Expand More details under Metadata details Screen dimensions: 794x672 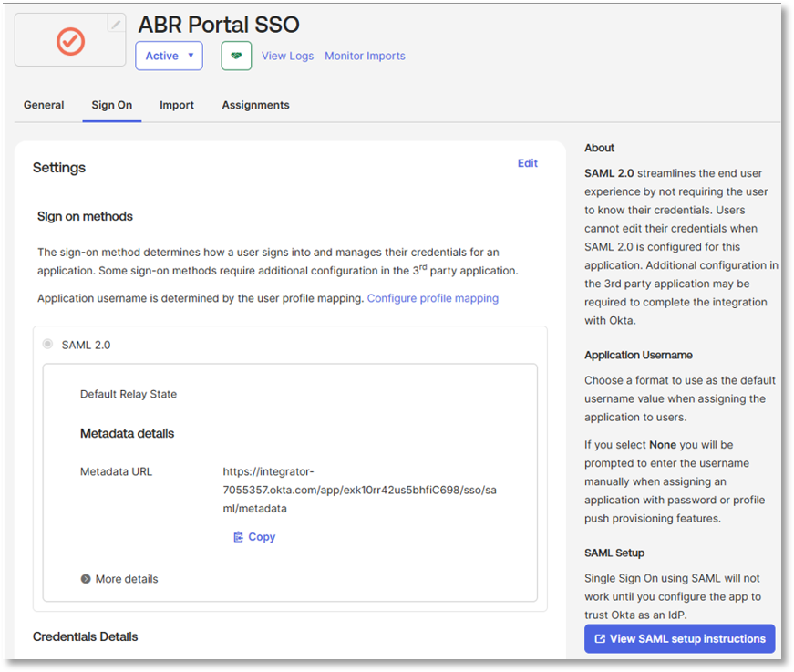[x=119, y=579]
